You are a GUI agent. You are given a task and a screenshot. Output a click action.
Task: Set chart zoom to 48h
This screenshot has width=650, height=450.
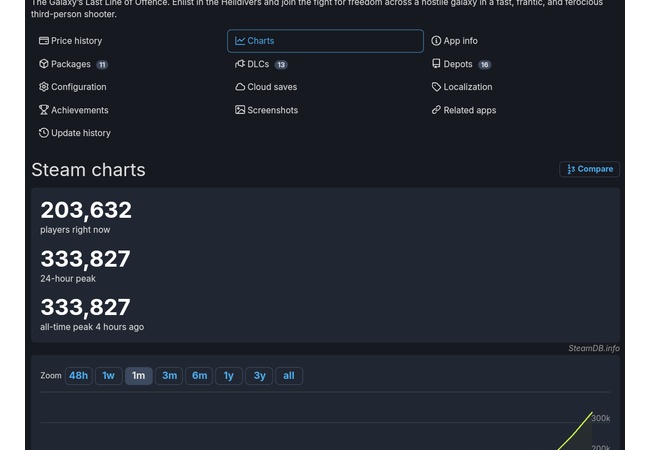tap(79, 376)
